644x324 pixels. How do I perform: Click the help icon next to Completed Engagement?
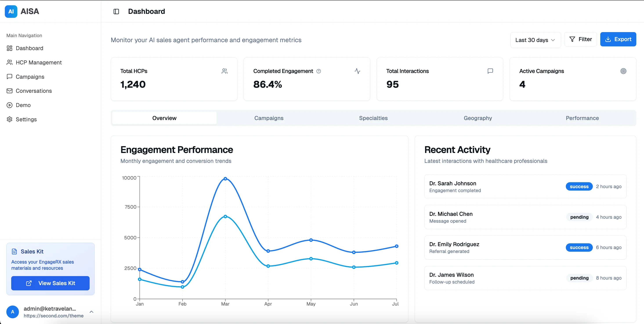pyautogui.click(x=319, y=71)
